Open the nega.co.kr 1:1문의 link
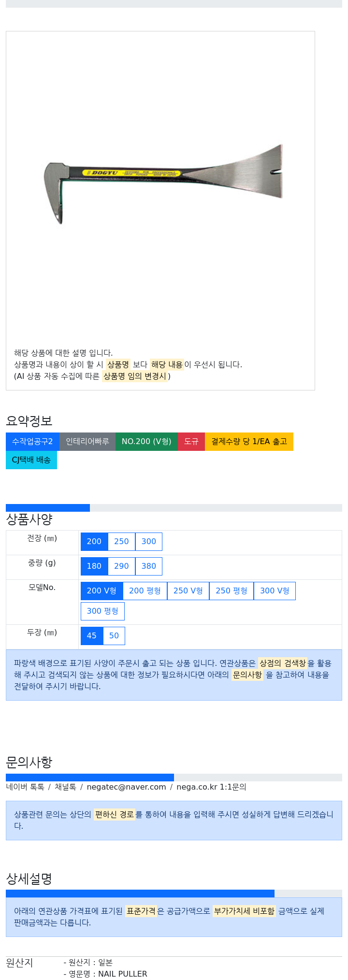The image size is (348, 980). click(x=211, y=787)
